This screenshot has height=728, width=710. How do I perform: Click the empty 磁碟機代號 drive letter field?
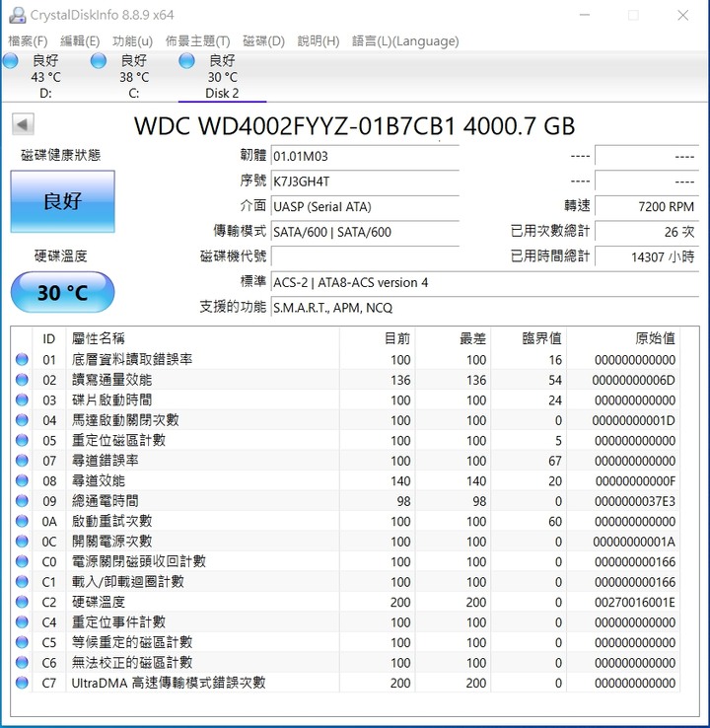365,256
